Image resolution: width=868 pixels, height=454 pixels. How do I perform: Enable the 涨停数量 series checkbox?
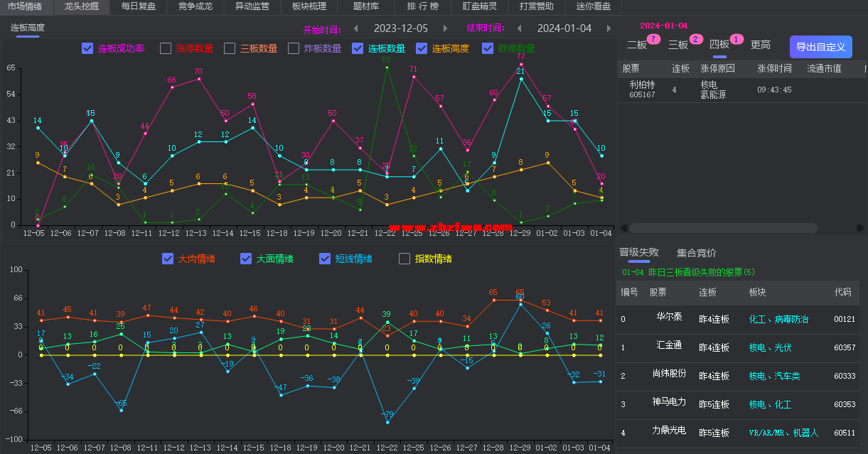tap(166, 48)
